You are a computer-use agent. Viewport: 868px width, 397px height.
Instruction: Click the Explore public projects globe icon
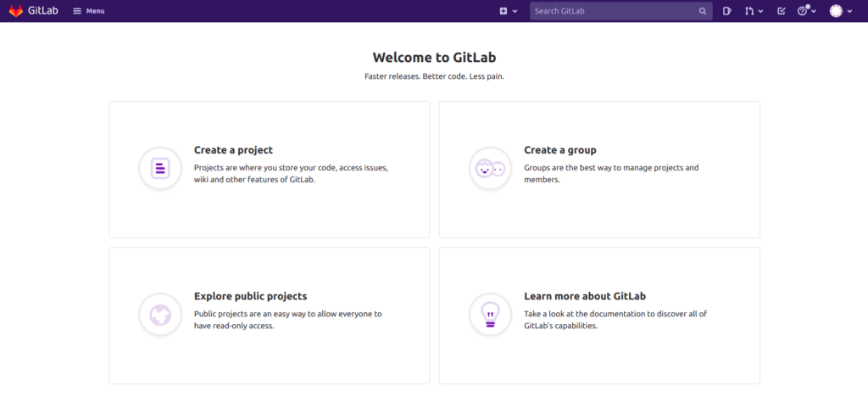click(x=160, y=315)
